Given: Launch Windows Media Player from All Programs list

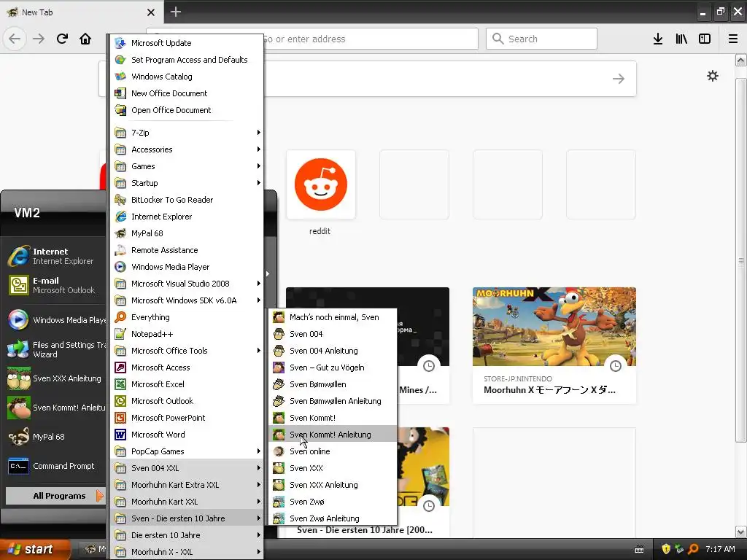Looking at the screenshot, I should [187, 267].
